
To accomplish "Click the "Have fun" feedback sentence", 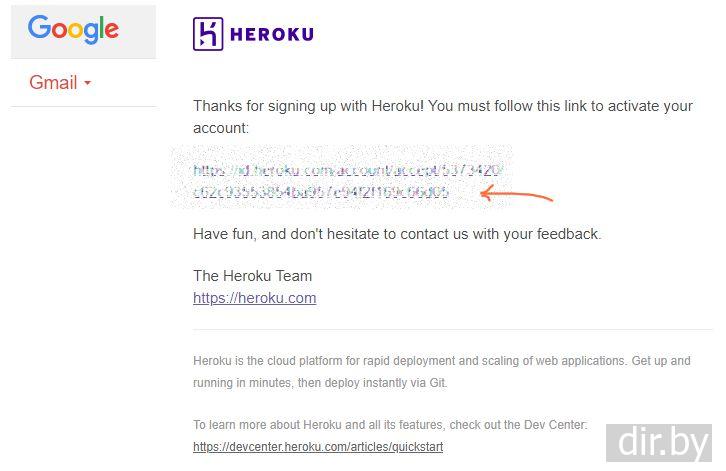I will click(397, 234).
